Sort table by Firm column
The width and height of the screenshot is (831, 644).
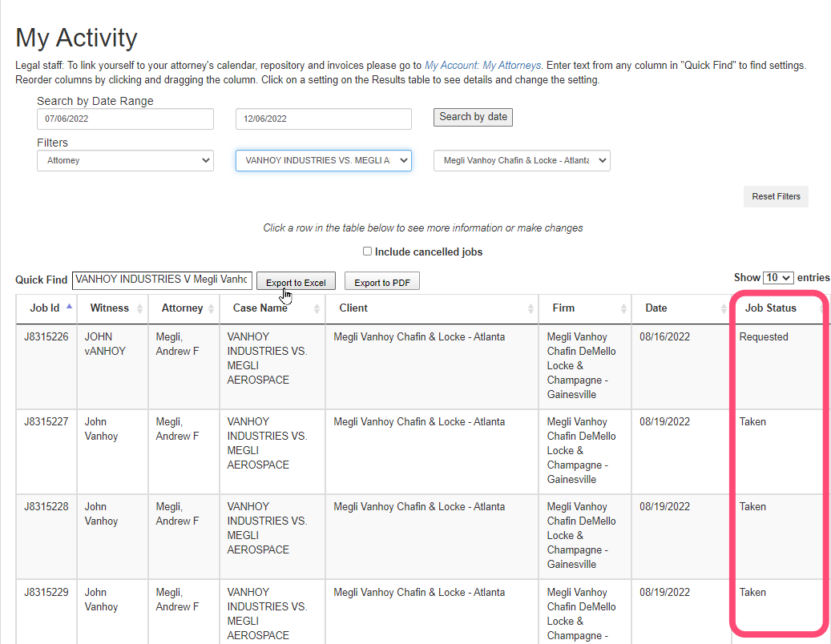pyautogui.click(x=584, y=308)
